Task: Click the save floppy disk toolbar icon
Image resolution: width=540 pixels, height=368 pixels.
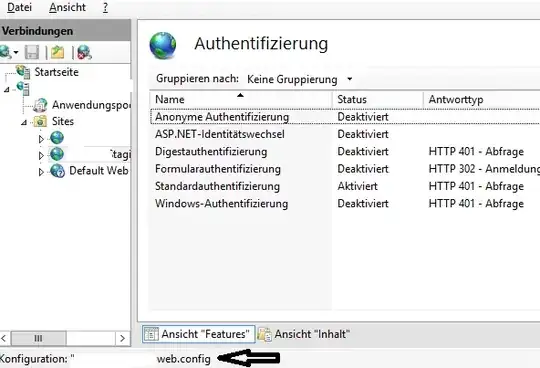Action: click(x=32, y=52)
